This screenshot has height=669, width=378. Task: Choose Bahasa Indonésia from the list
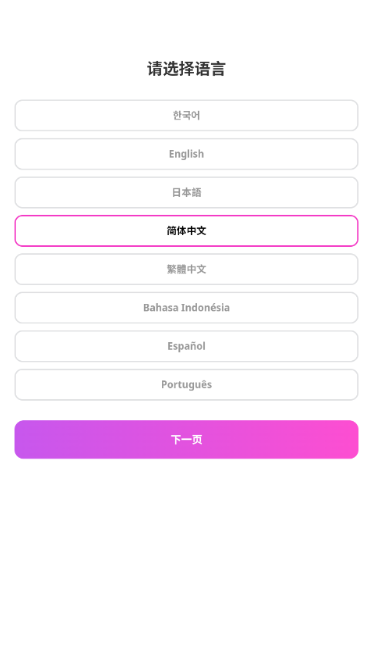186,308
